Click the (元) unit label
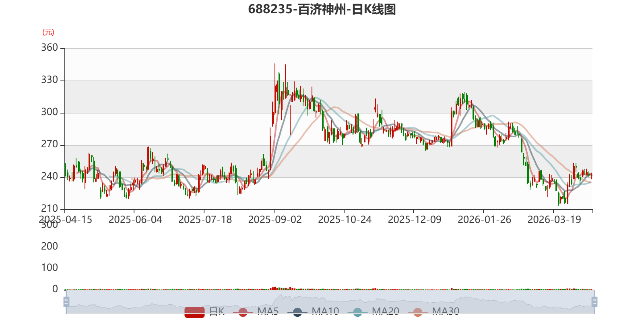The height and width of the screenshot is (322, 644). click(48, 32)
